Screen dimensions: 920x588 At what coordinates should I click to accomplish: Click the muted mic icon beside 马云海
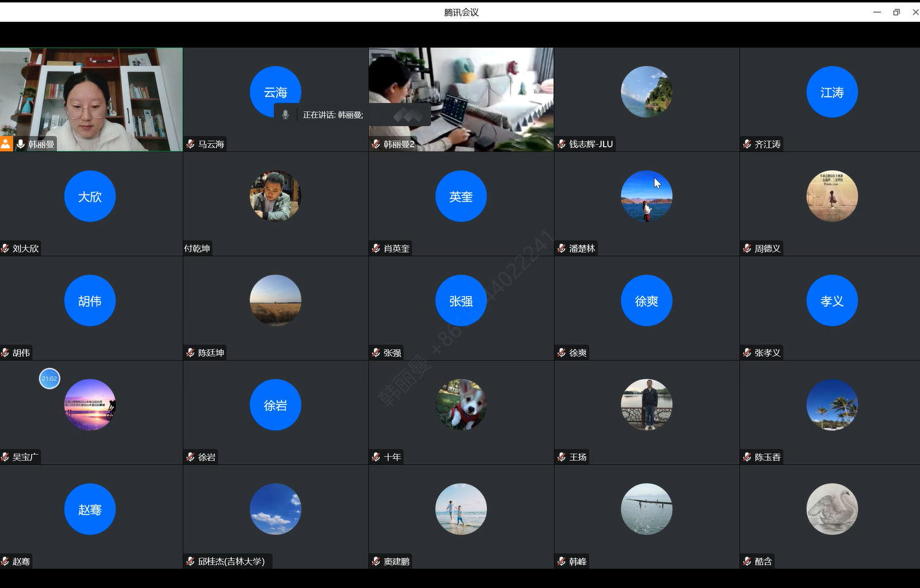[190, 144]
